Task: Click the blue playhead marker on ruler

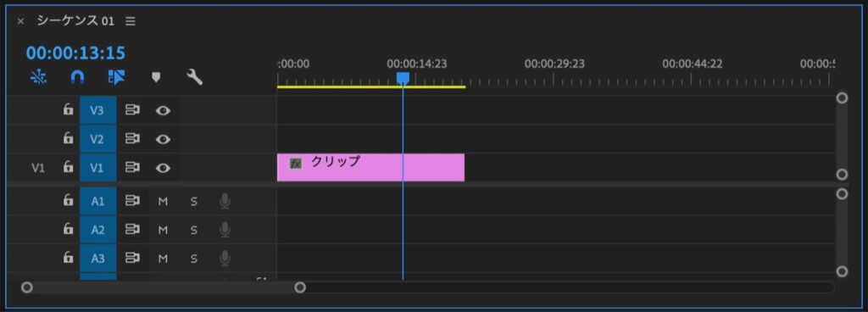Action: point(403,79)
